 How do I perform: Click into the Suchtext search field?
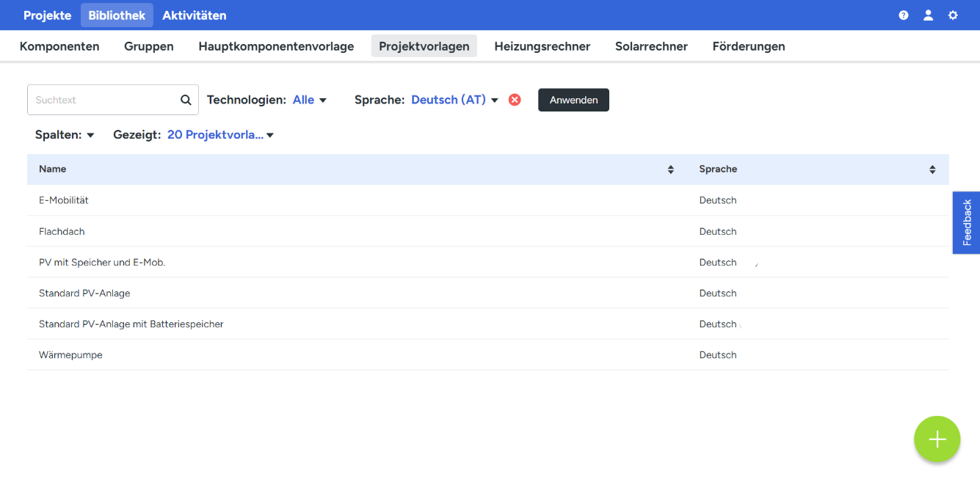click(x=103, y=100)
